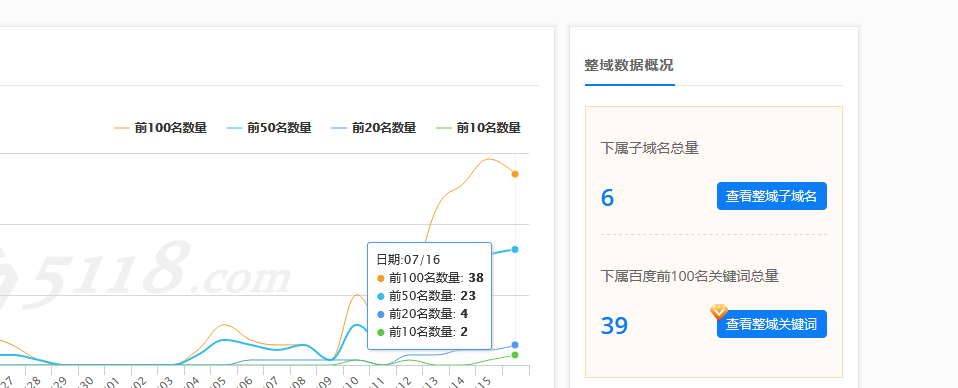This screenshot has height=388, width=958.
Task: Select green 前10名 data point on chart line
Action: tap(515, 355)
